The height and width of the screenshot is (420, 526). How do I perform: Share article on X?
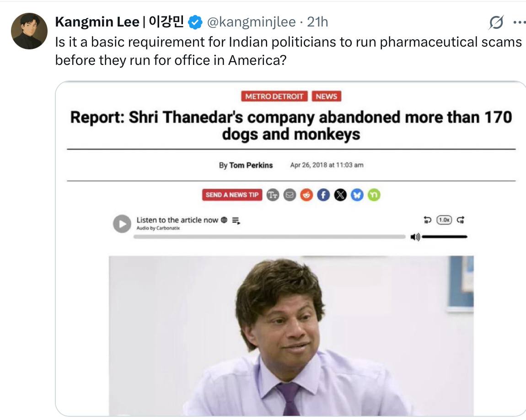click(340, 195)
